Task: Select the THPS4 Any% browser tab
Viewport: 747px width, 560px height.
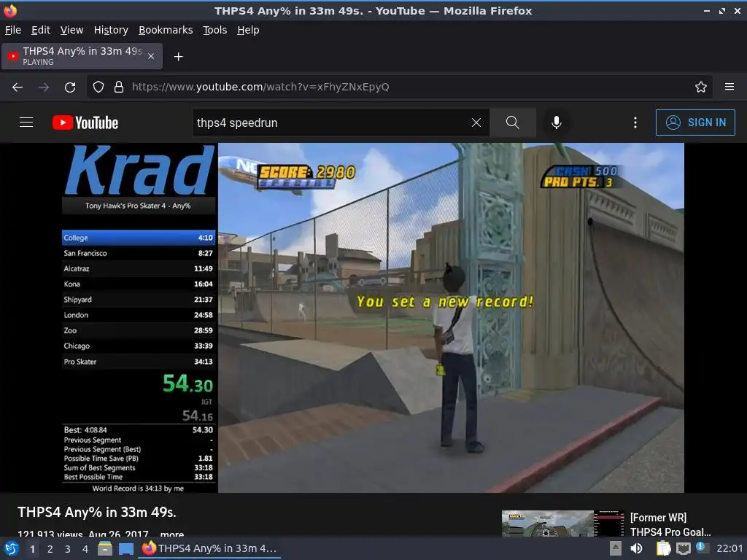Action: [82, 56]
